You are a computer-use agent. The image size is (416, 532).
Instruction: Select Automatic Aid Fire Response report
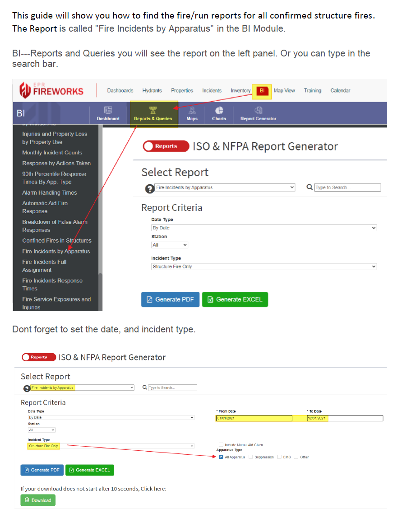click(45, 207)
